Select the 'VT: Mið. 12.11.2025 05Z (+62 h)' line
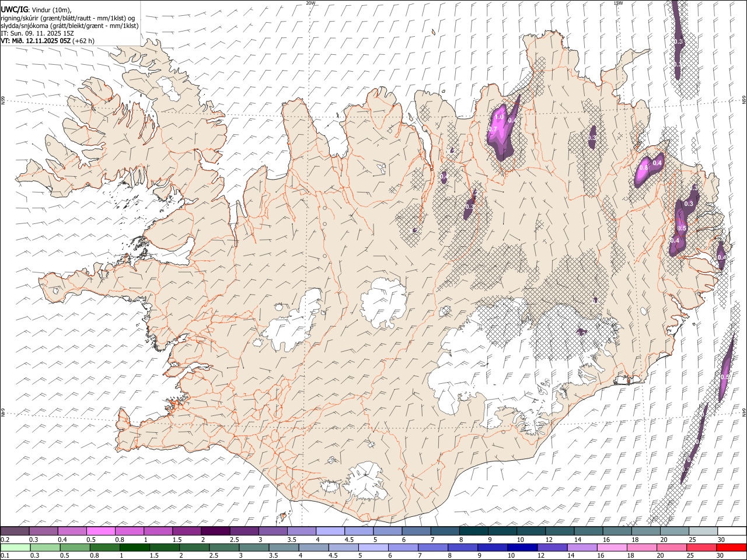The height and width of the screenshot is (560, 747). [x=48, y=41]
